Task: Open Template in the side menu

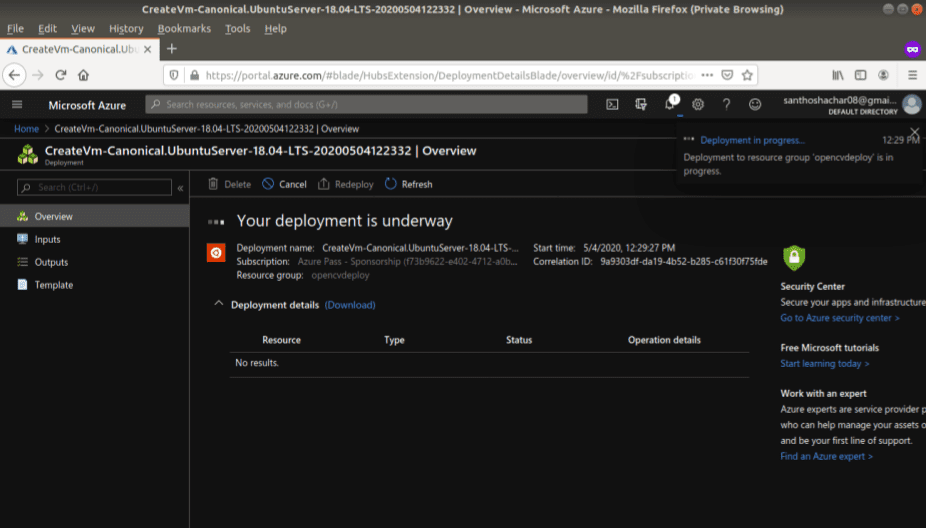Action: point(94,285)
